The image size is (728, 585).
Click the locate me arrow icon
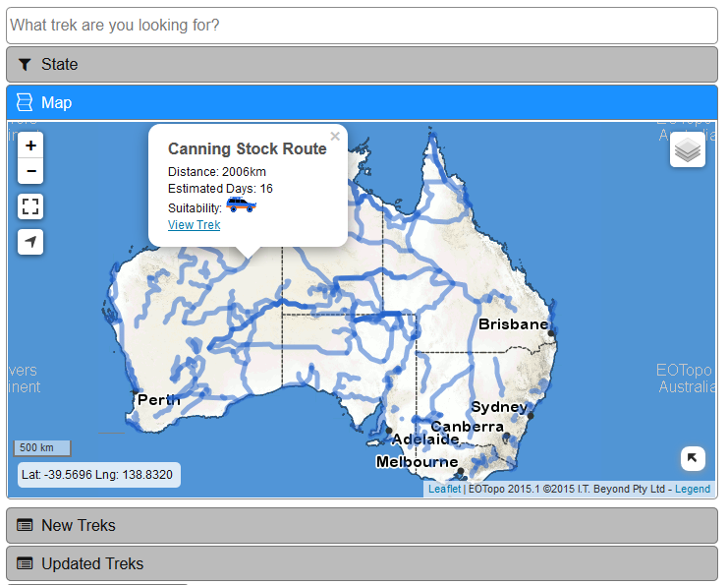[x=31, y=242]
